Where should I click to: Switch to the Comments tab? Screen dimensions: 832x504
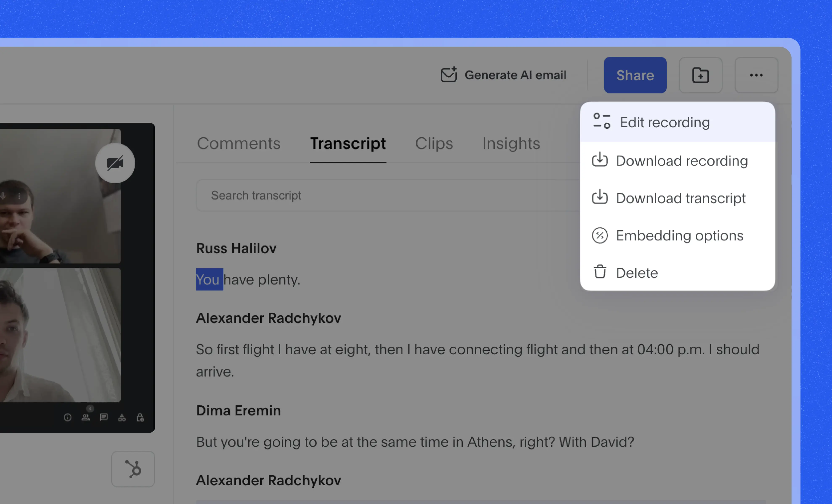[x=238, y=143]
